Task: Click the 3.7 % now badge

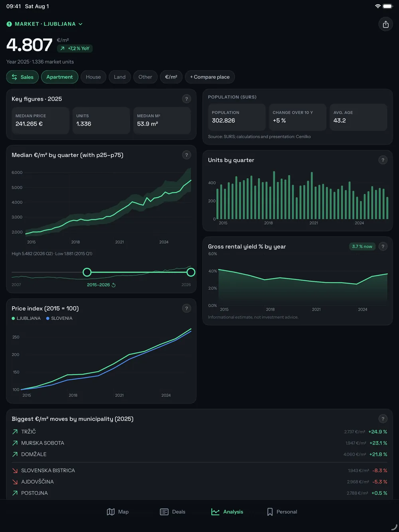Action: pyautogui.click(x=362, y=246)
